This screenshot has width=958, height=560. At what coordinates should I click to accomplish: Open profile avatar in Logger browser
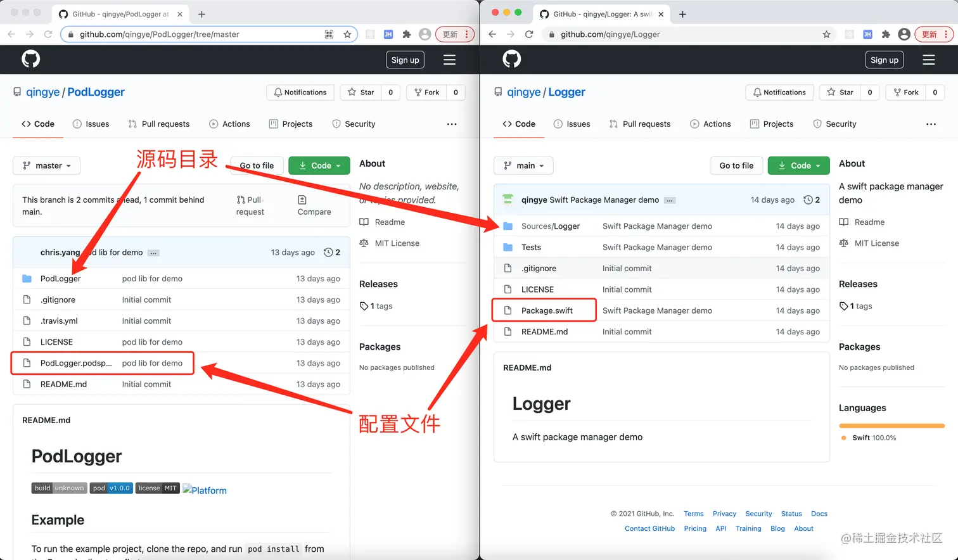point(904,34)
